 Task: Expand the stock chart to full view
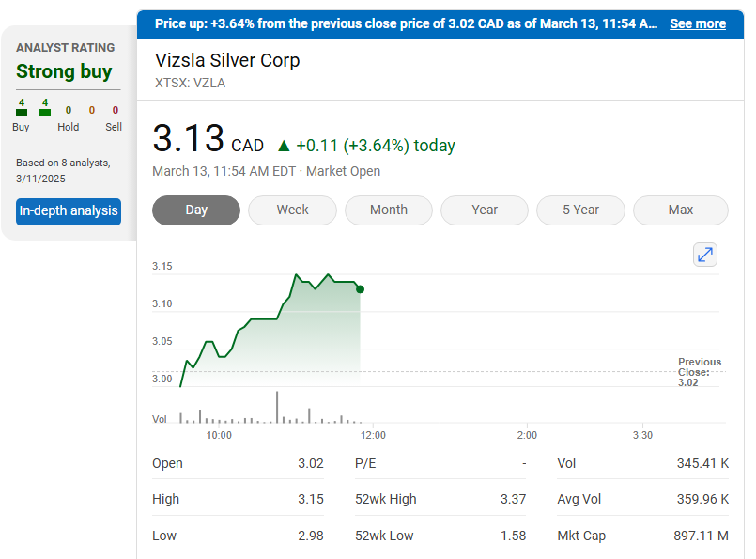(704, 255)
